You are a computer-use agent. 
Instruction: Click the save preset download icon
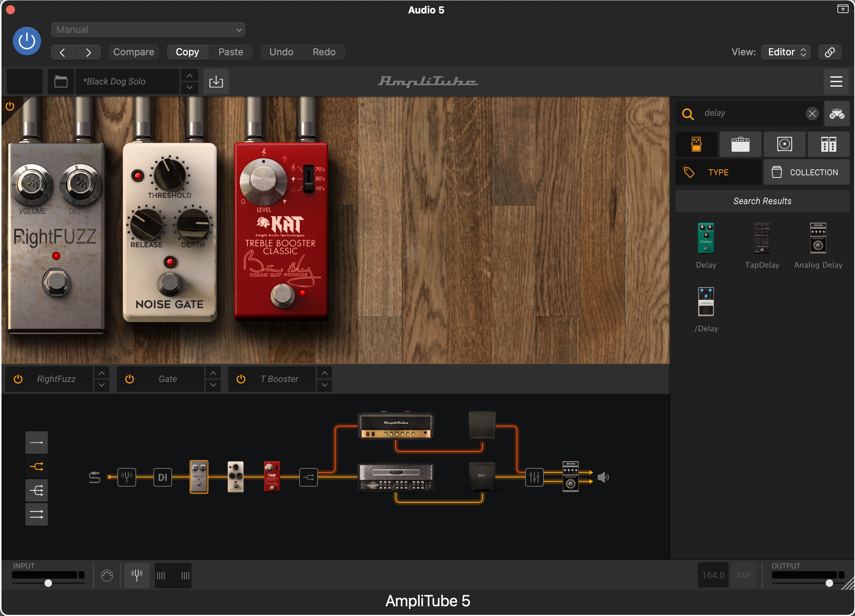(216, 81)
